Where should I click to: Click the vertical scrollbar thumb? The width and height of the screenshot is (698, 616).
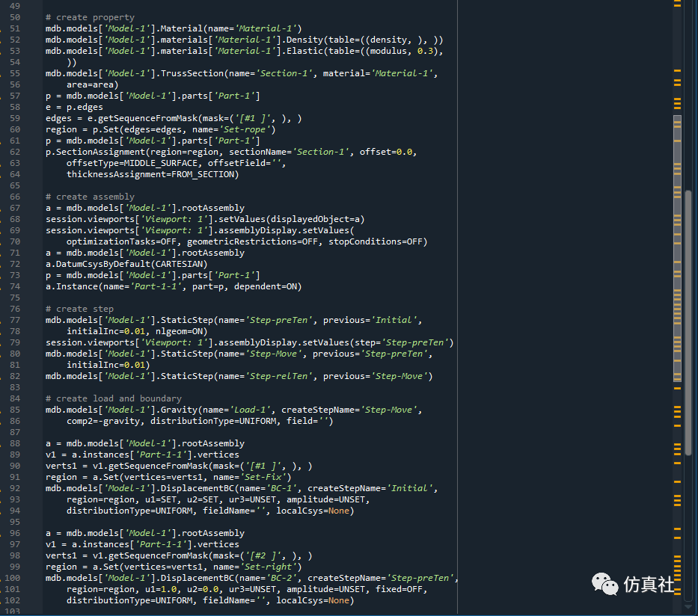tap(688, 323)
